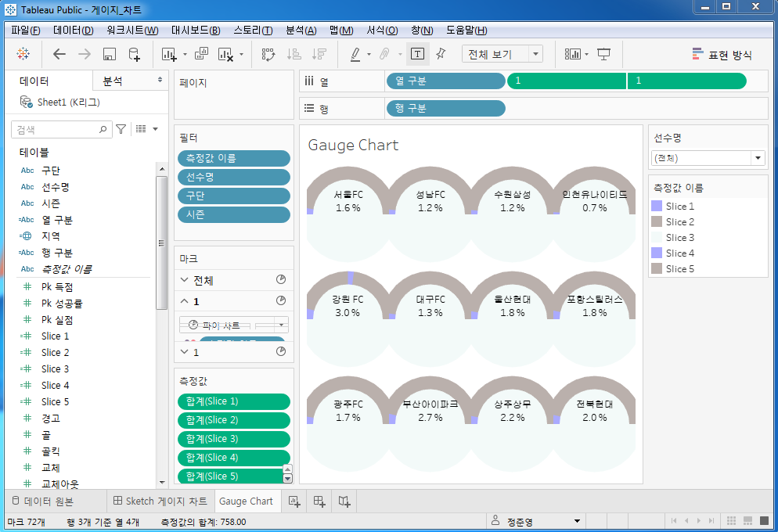Image resolution: width=778 pixels, height=532 pixels.
Task: Open the new worksheet dropdown arrow
Action: [185, 54]
